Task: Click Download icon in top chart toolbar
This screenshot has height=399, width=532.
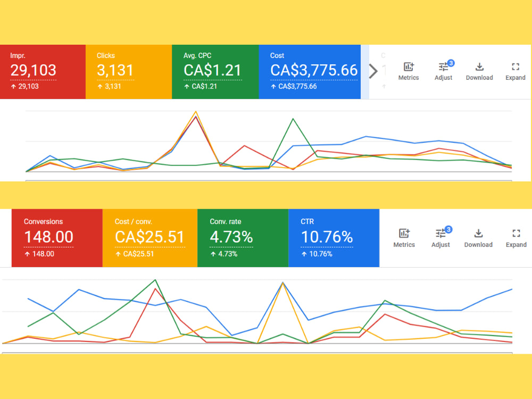Action: [479, 67]
